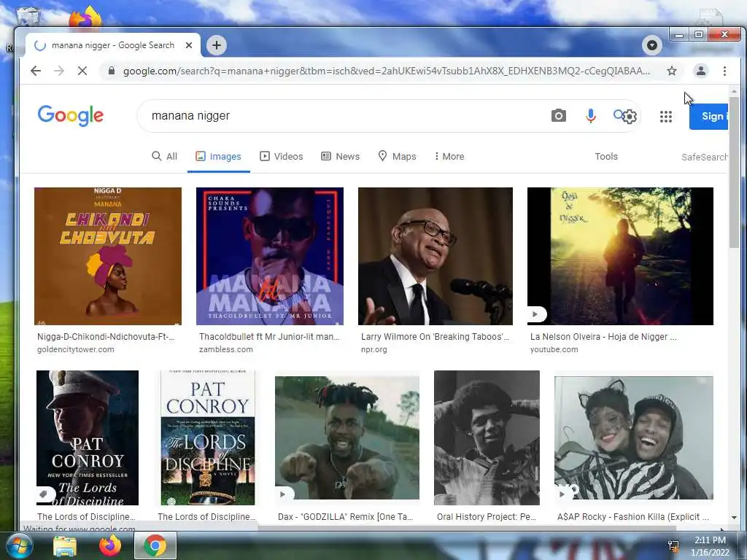Open the Google apps grid
Image resolution: width=747 pixels, height=560 pixels.
click(666, 116)
